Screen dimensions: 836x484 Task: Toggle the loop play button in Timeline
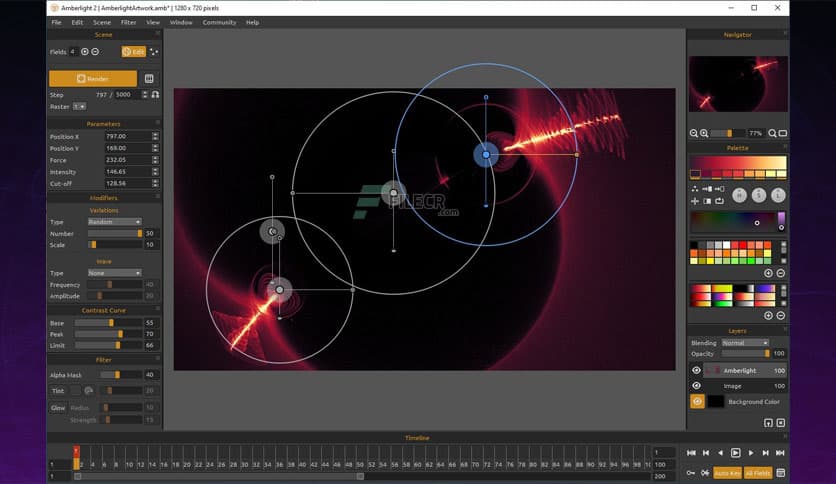pyautogui.click(x=735, y=453)
